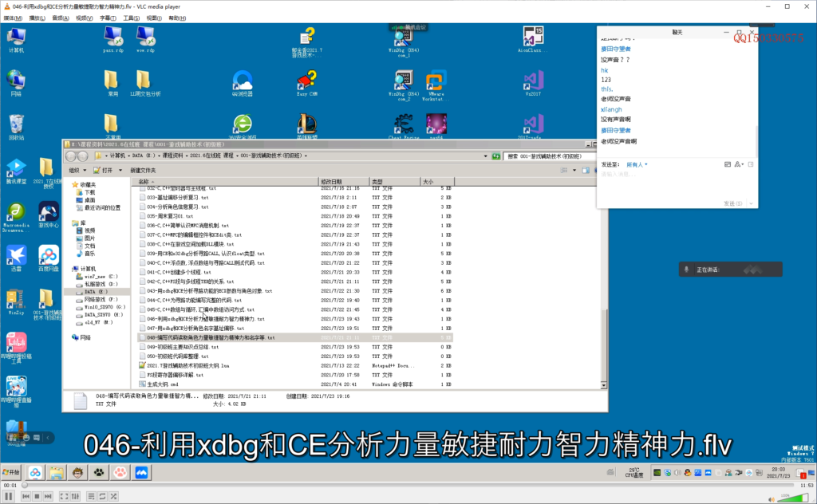The height and width of the screenshot is (504, 817).
Task: Expand the address bar history dropdown
Action: pos(486,156)
